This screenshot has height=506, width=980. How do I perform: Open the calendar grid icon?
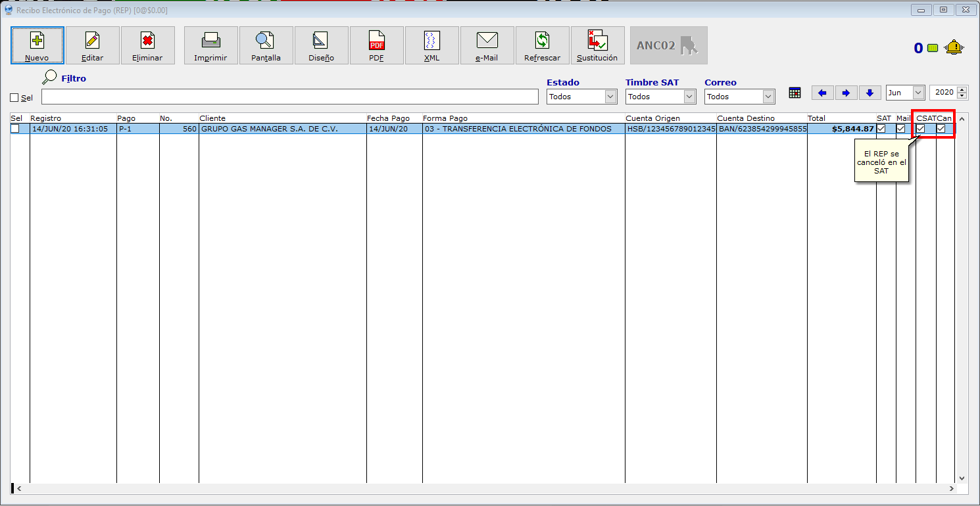point(795,93)
